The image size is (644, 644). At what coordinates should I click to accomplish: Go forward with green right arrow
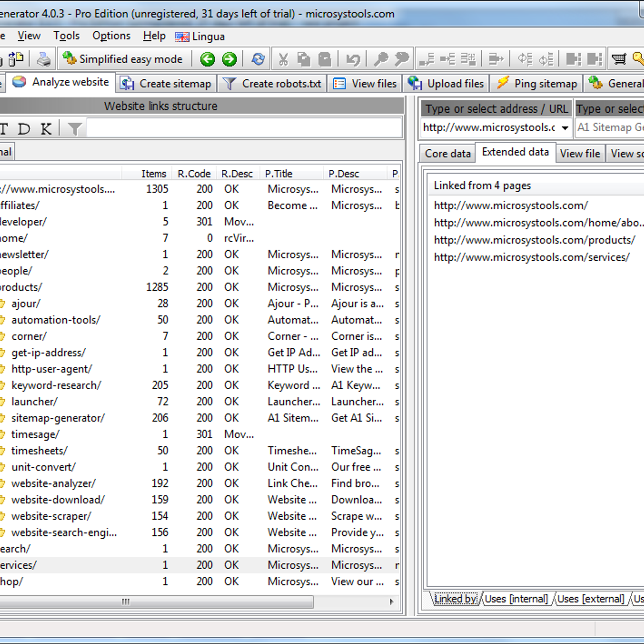pos(229,60)
